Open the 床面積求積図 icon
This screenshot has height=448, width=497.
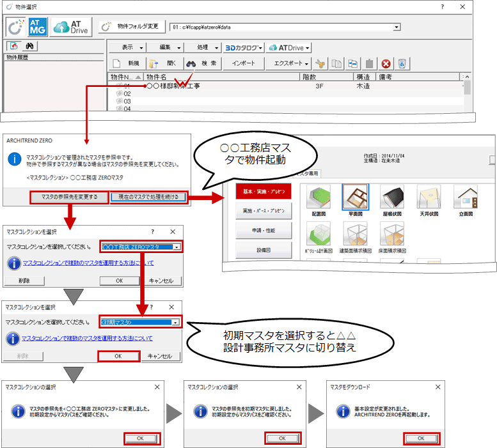(392, 237)
